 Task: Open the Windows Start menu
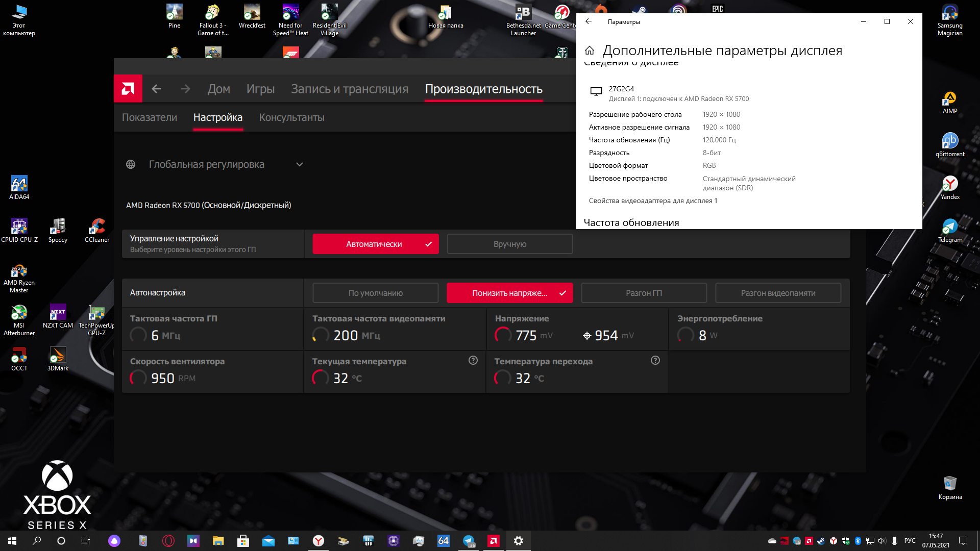pos(12,541)
